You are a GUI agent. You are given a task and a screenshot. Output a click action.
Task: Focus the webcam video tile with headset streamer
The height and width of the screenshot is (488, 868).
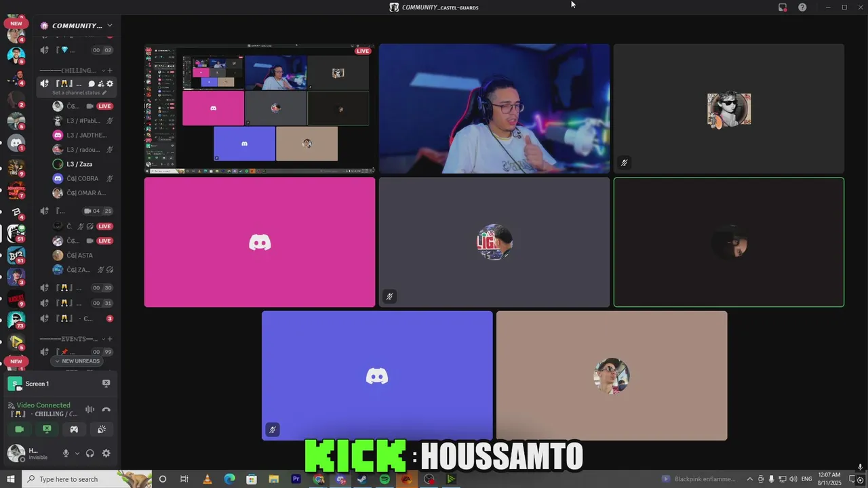pyautogui.click(x=494, y=109)
